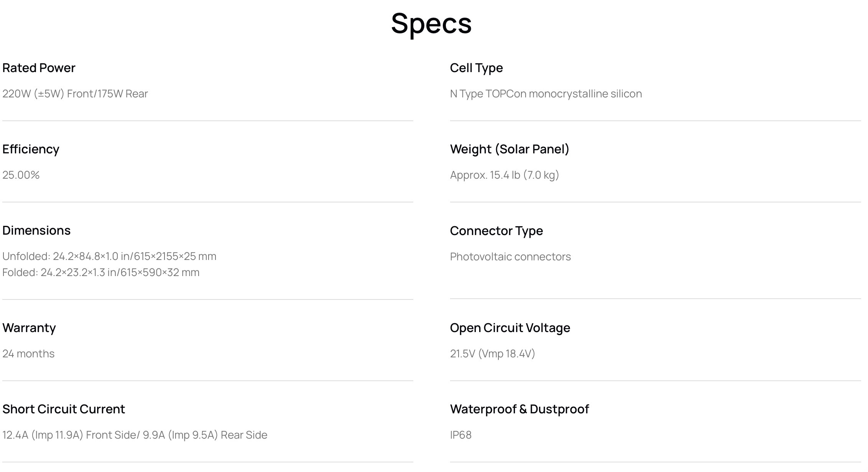Click the Rated Power label
868x472 pixels.
pos(39,68)
